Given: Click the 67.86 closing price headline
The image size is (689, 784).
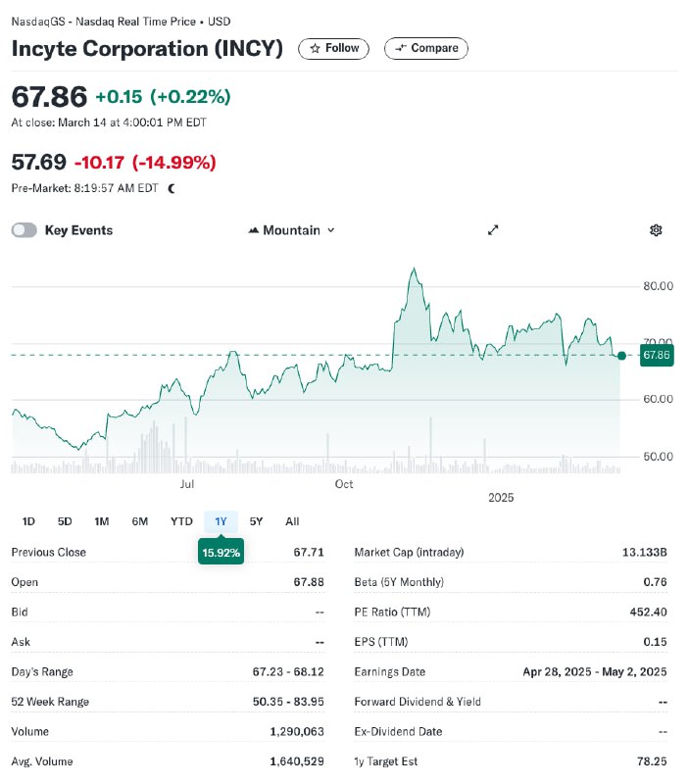Looking at the screenshot, I should click(49, 96).
